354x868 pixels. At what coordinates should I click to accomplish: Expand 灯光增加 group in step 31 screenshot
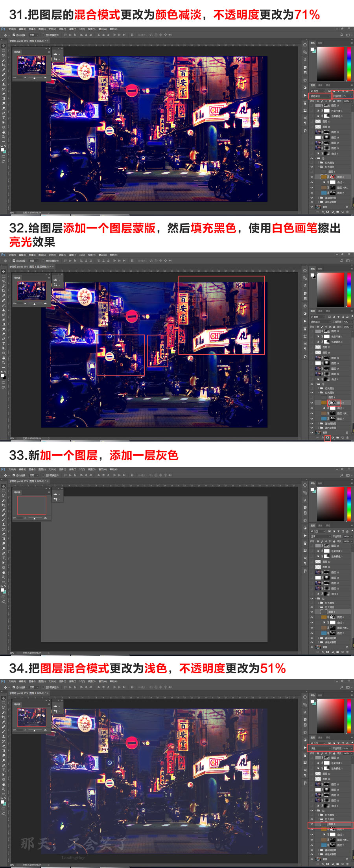coord(318,162)
